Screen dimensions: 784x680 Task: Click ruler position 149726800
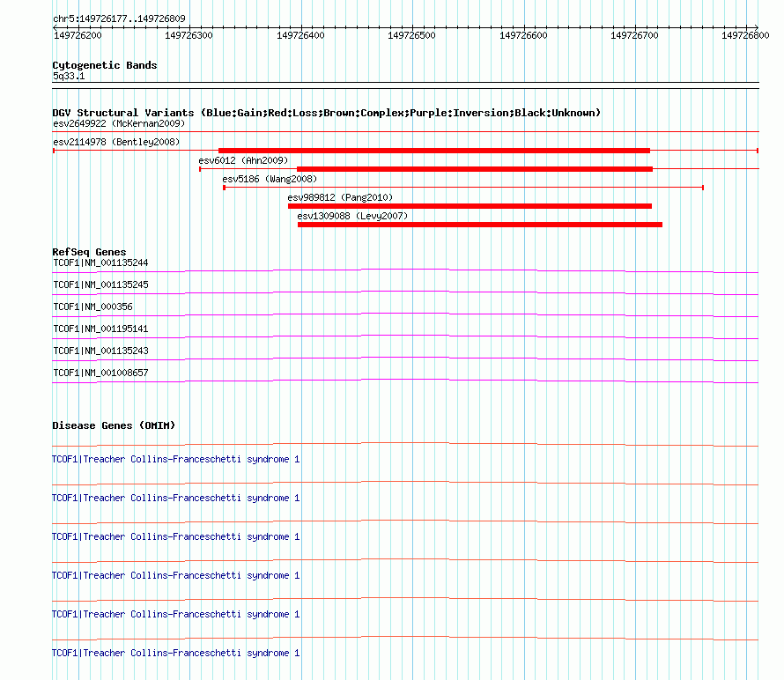(745, 35)
